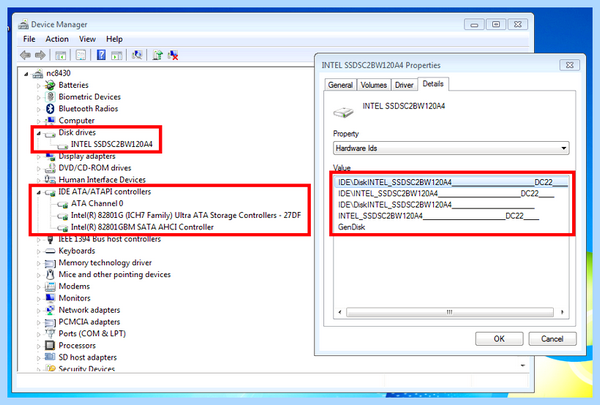The height and width of the screenshot is (405, 600).
Task: Select Intel(R) 82801G Ultra ATA Storage Controllers
Action: click(186, 216)
